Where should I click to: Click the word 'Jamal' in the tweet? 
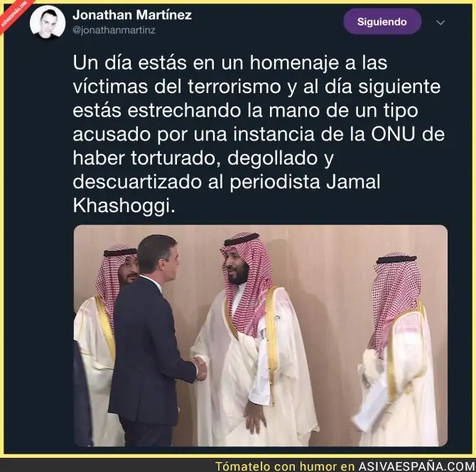tap(353, 182)
